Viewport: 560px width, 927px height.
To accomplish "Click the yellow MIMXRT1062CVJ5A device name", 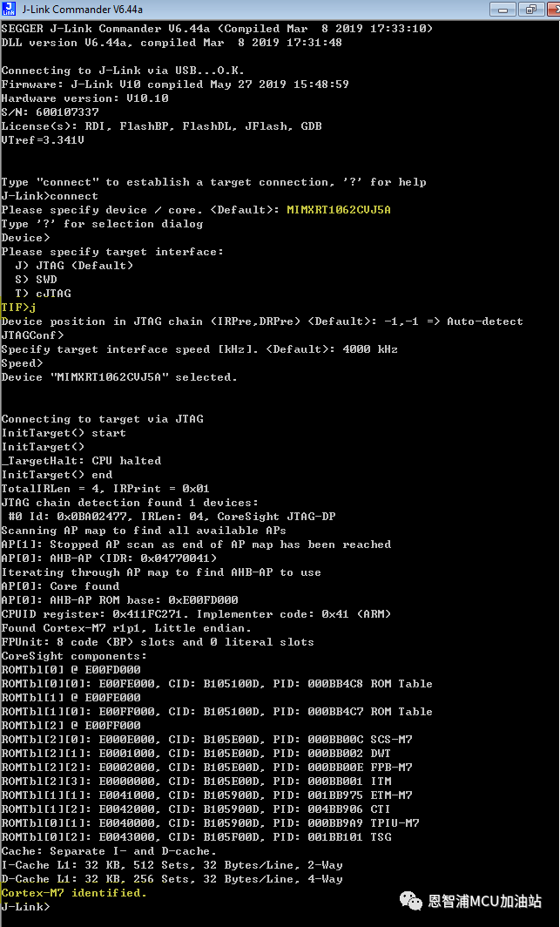I will pyautogui.click(x=339, y=210).
